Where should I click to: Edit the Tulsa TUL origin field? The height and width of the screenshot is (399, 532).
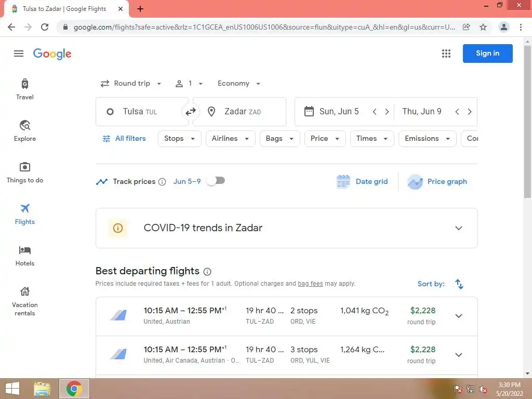coord(142,112)
